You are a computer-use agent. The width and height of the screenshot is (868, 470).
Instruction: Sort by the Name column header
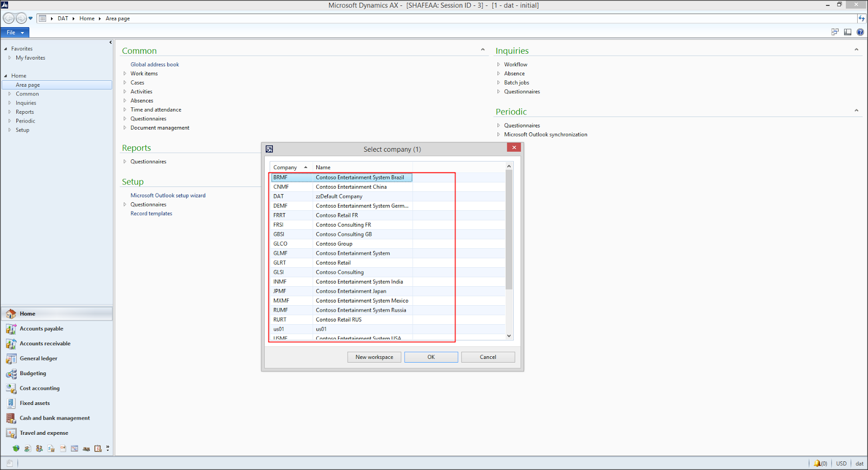[x=362, y=168]
